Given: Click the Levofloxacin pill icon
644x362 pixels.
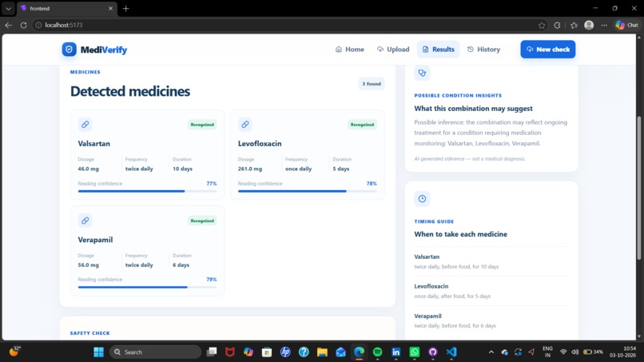Looking at the screenshot, I should pyautogui.click(x=245, y=124).
